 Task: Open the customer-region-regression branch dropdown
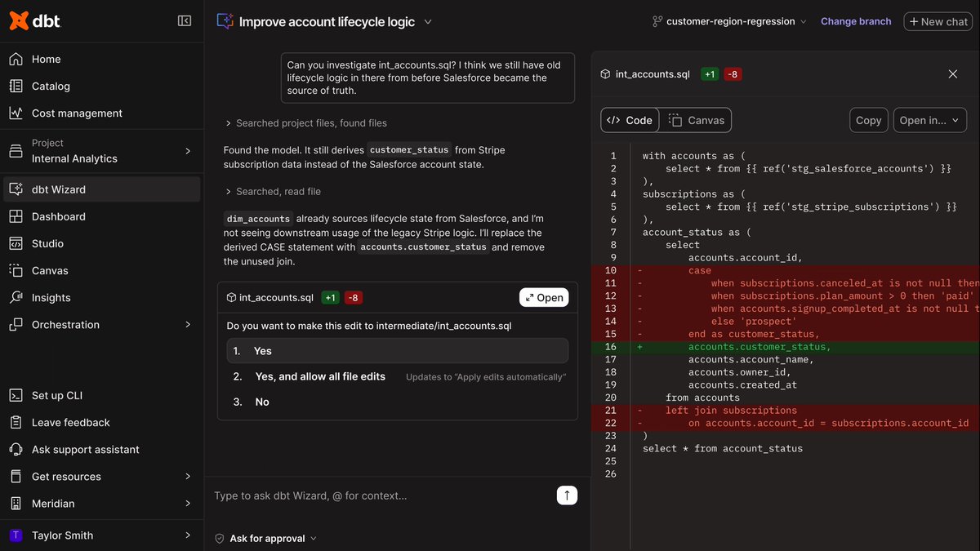(729, 21)
